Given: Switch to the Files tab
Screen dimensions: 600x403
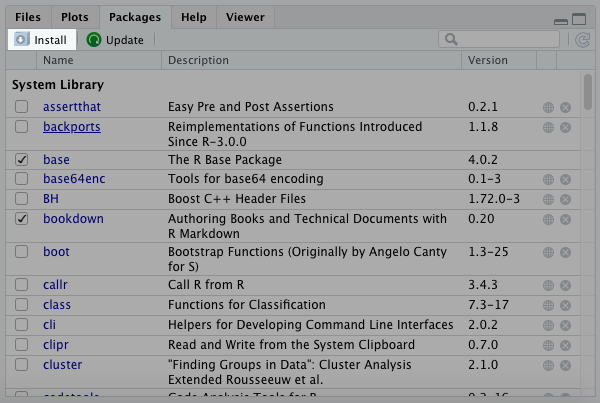Looking at the screenshot, I should click(x=27, y=17).
